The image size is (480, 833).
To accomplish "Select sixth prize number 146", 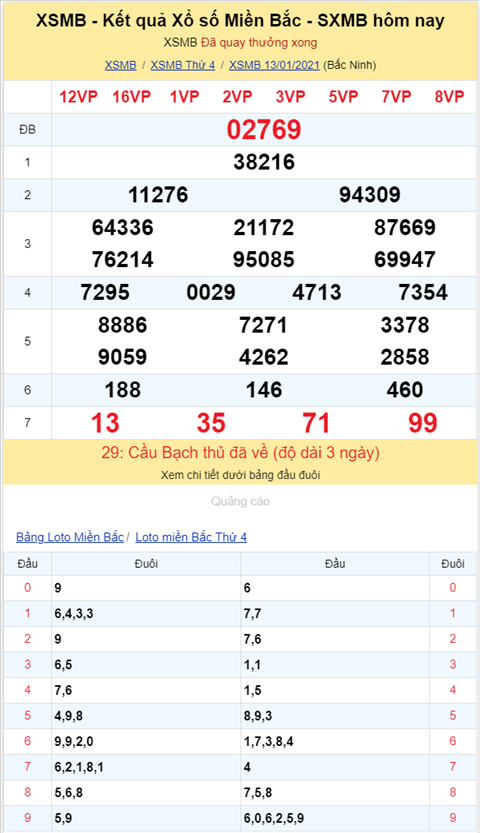I will [264, 390].
